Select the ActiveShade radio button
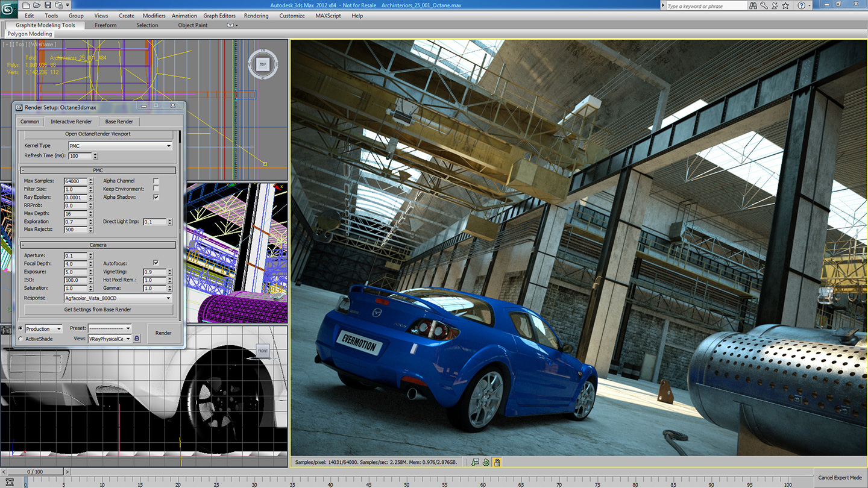Screen dimensions: 868x488 tap(21, 339)
